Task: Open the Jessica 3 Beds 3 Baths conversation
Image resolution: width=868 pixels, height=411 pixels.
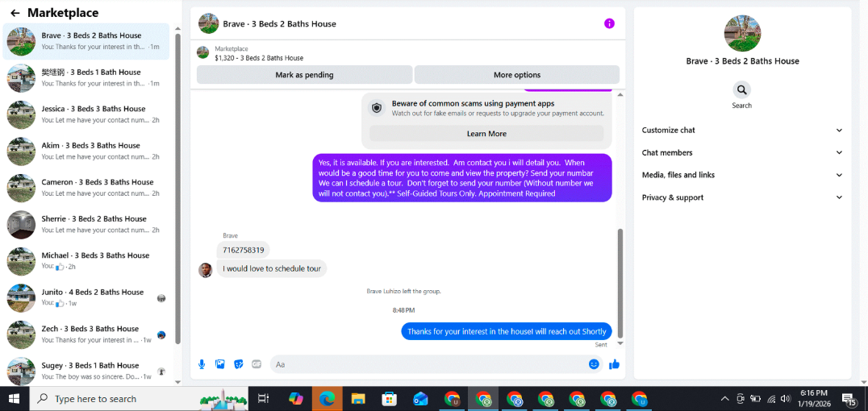Action: pyautogui.click(x=89, y=114)
